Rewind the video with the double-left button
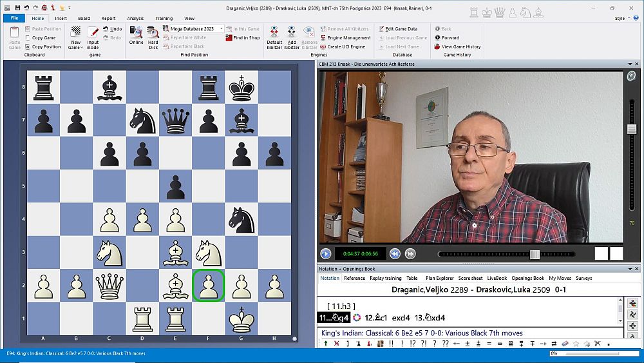The height and width of the screenshot is (363, 644). (395, 254)
